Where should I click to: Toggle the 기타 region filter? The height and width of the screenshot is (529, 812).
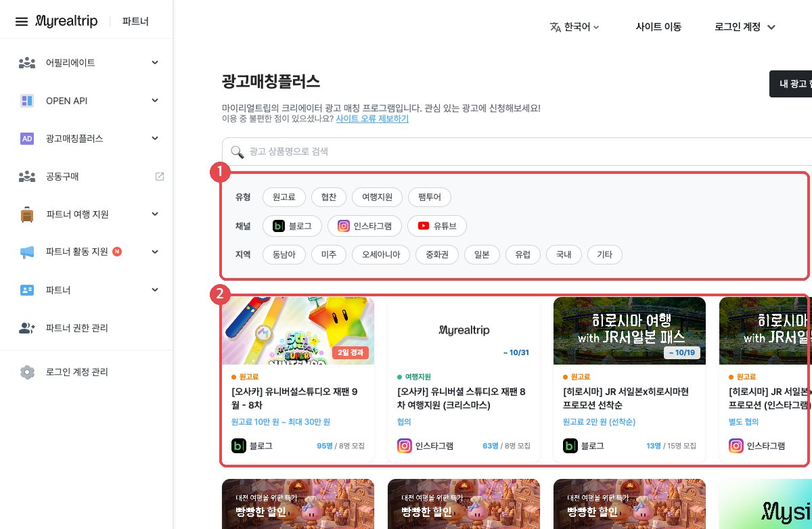(604, 254)
